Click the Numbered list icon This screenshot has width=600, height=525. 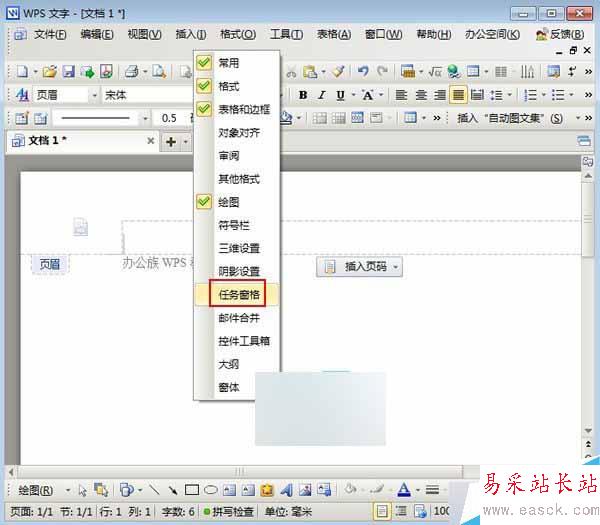point(530,95)
